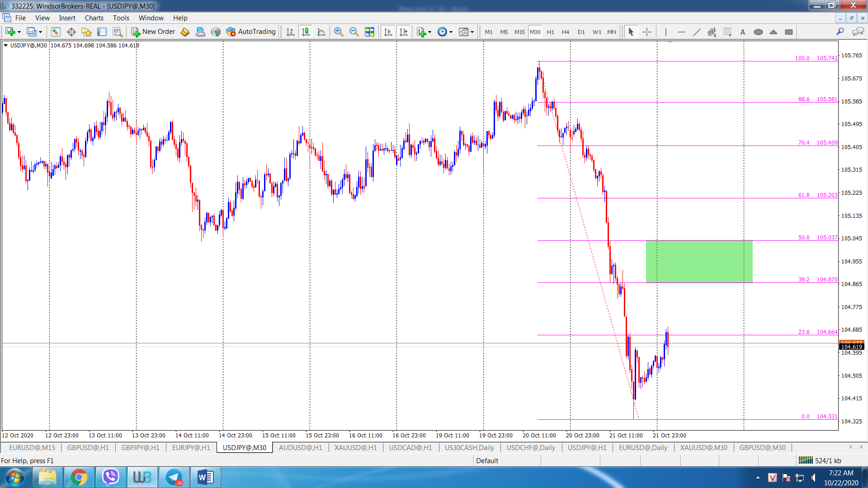Click the New Order button

(x=153, y=32)
